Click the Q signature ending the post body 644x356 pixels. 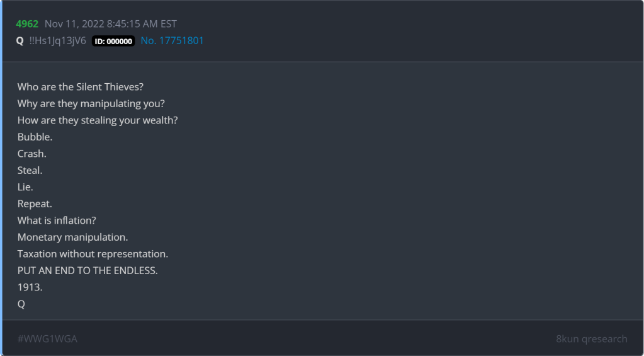[x=21, y=304]
